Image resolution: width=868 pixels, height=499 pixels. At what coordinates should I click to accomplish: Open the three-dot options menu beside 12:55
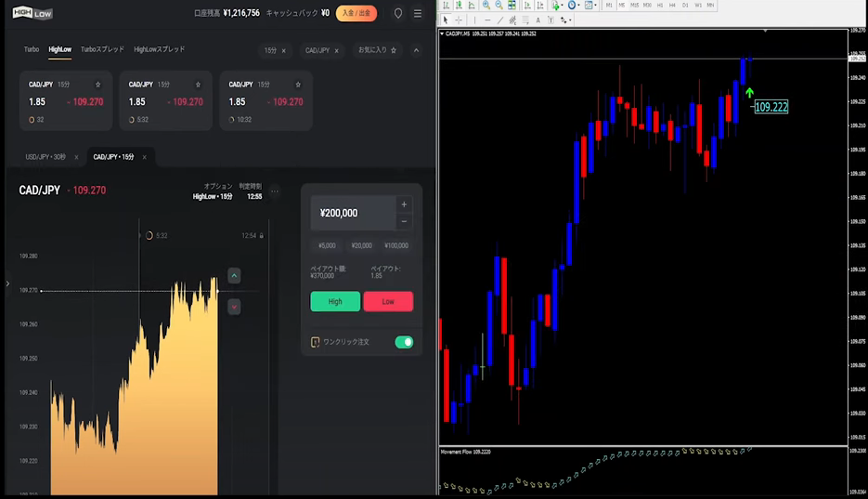click(275, 191)
